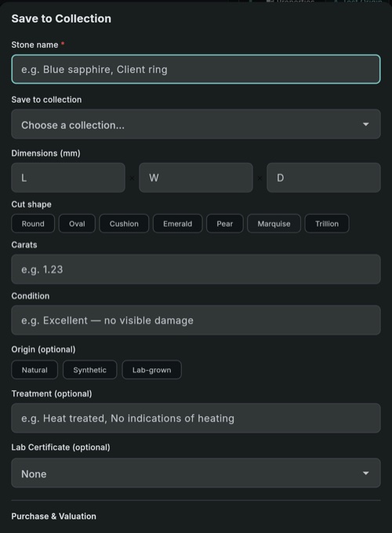The height and width of the screenshot is (533, 392).
Task: Click the Dimensions (mm) label
Action: (x=46, y=154)
